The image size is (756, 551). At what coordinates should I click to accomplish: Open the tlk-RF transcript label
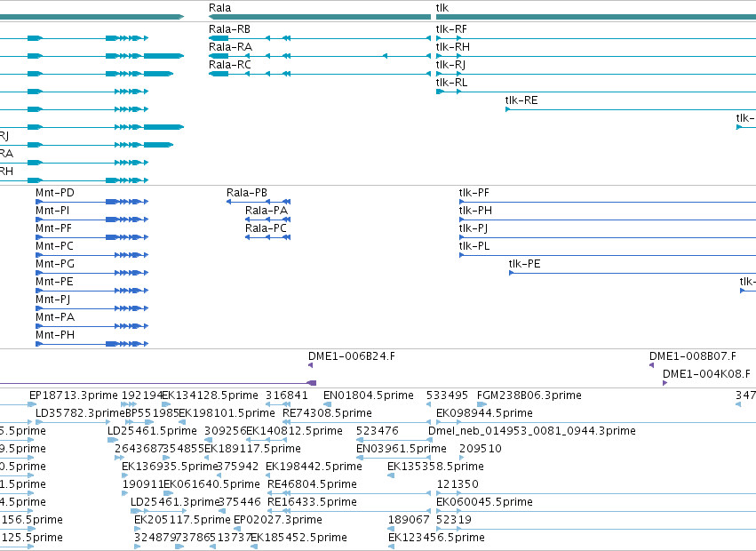451,29
